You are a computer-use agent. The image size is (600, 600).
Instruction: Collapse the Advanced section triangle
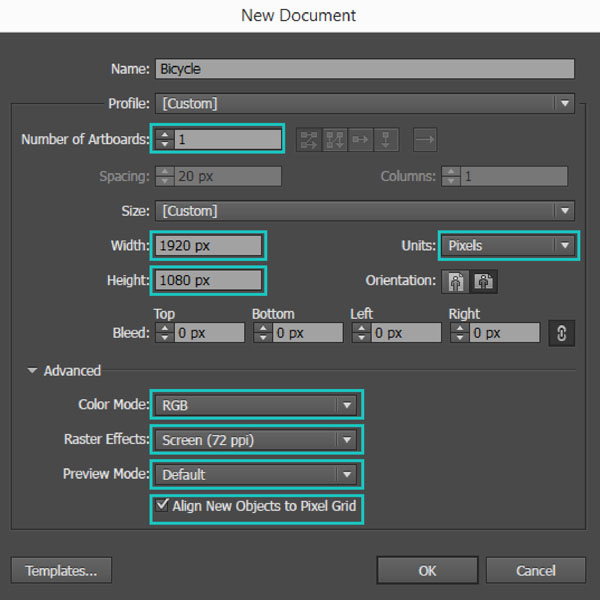tap(32, 371)
